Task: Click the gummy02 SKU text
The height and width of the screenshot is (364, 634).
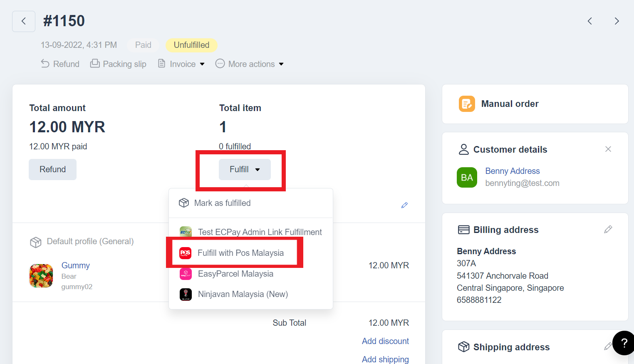Action: 77,287
